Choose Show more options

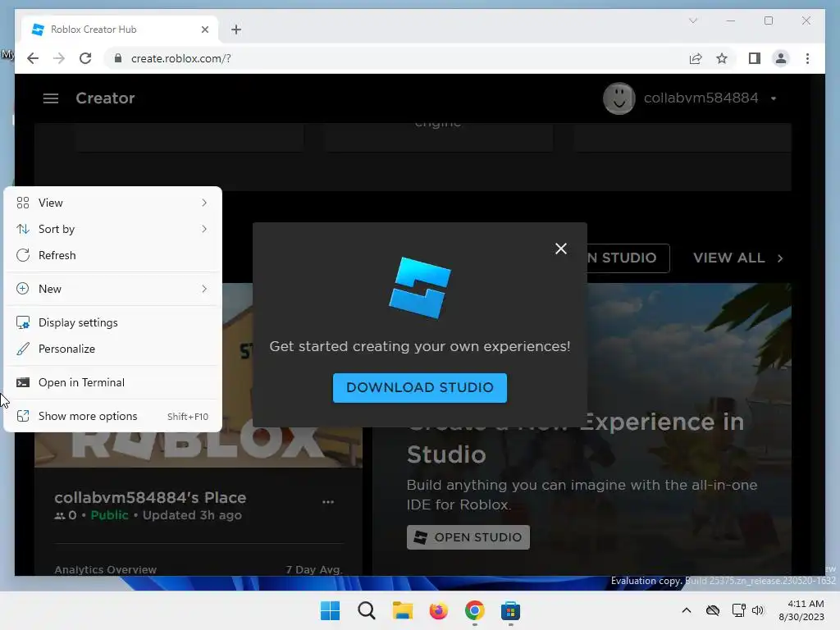click(112, 416)
